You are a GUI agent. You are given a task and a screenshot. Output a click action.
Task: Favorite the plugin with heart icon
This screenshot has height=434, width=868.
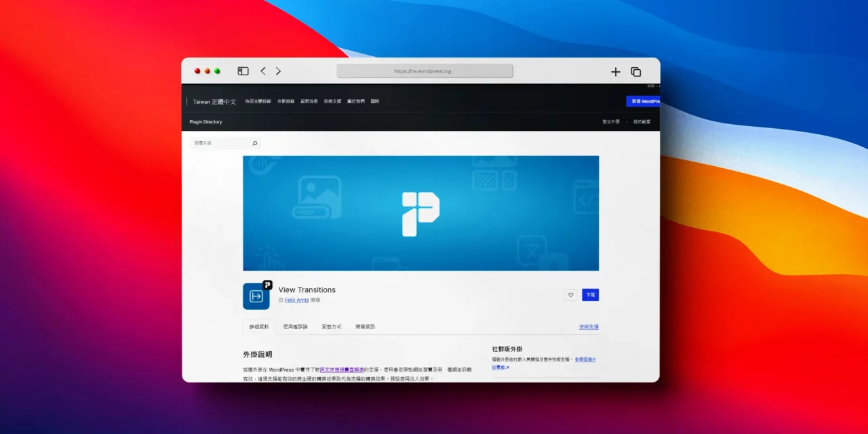(571, 295)
